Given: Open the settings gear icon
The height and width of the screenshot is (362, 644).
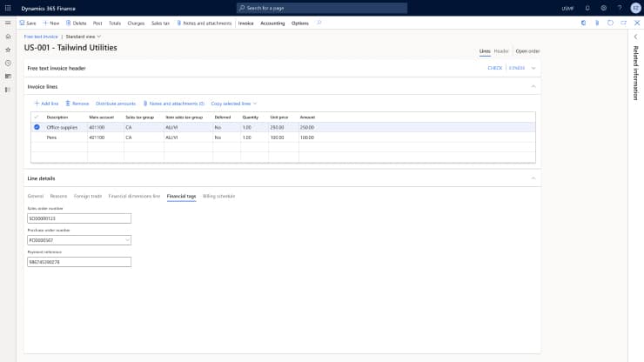Looking at the screenshot, I should [603, 8].
